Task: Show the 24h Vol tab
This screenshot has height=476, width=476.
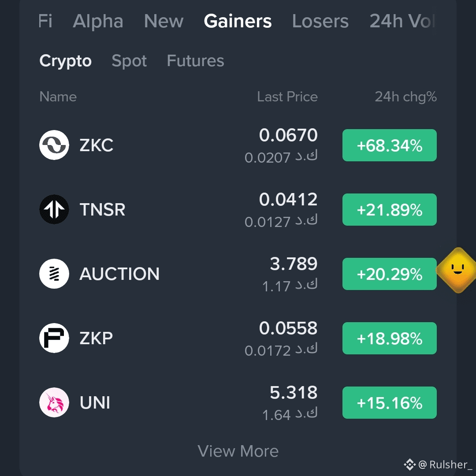Action: tap(402, 21)
